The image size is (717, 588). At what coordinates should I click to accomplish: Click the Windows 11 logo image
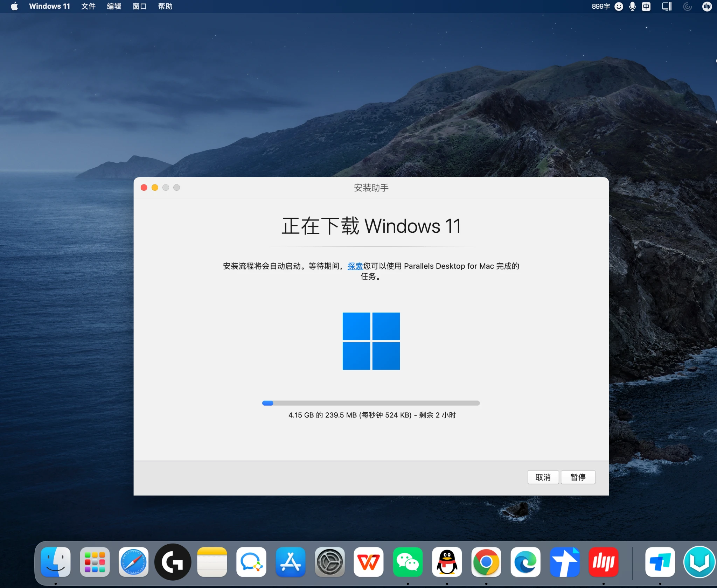371,341
